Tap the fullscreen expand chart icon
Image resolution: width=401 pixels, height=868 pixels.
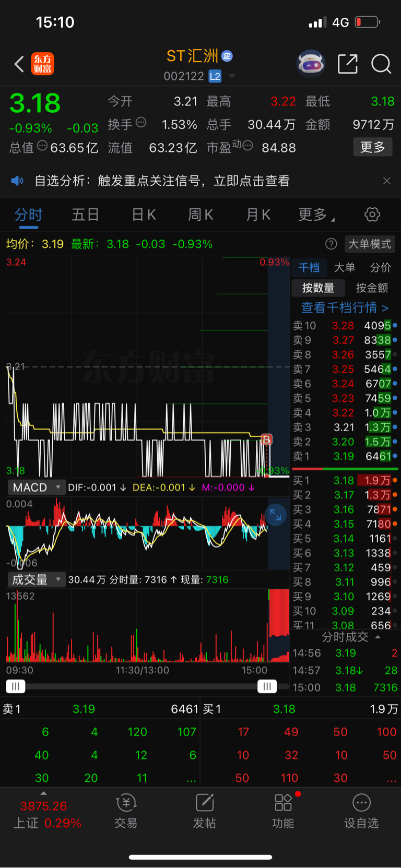tap(275, 516)
